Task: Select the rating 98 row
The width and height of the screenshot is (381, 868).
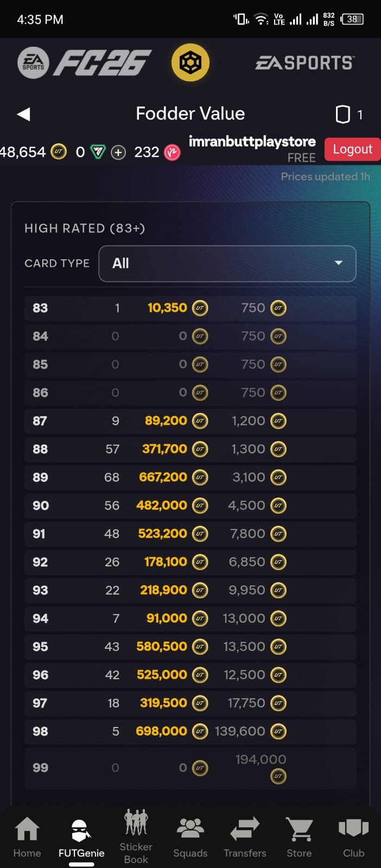Action: pos(190,731)
